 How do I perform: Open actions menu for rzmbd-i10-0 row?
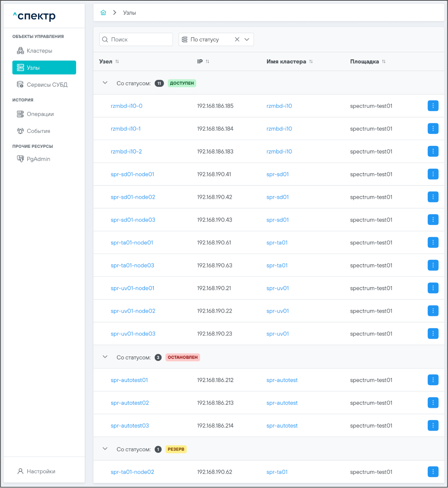point(433,106)
